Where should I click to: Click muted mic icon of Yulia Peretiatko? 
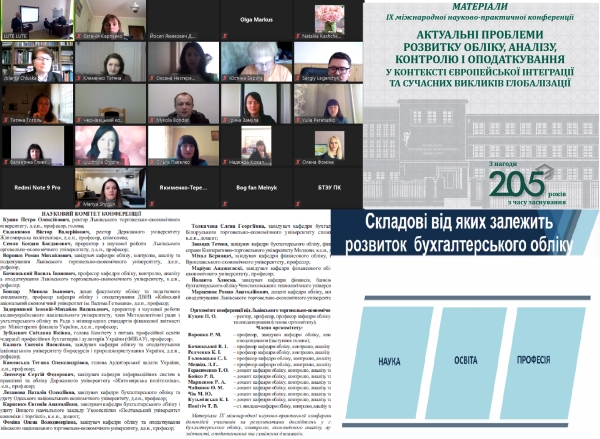pyautogui.click(x=298, y=120)
